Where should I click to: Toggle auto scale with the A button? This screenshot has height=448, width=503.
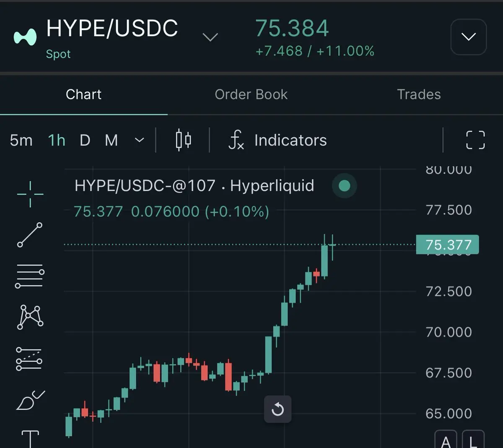click(x=446, y=440)
